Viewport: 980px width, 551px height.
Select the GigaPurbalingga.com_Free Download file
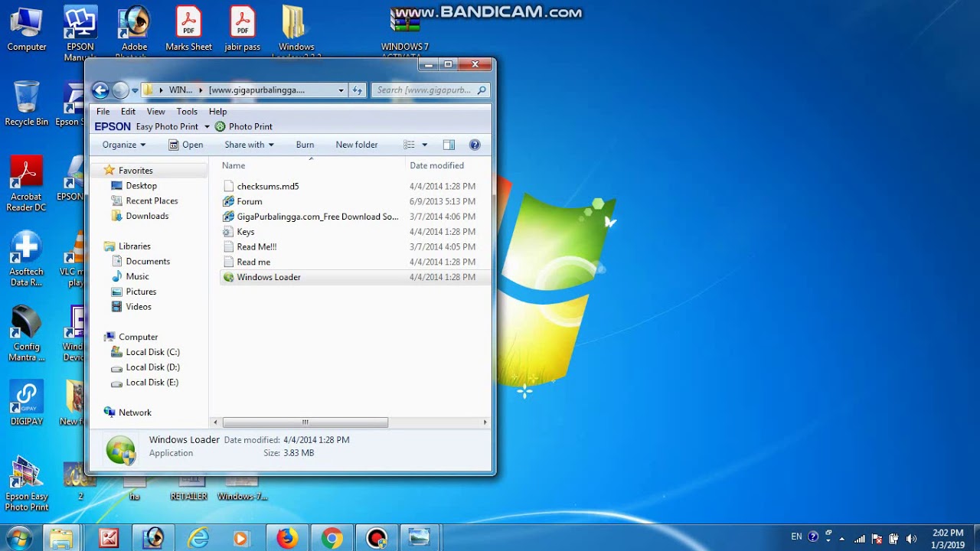pyautogui.click(x=318, y=217)
